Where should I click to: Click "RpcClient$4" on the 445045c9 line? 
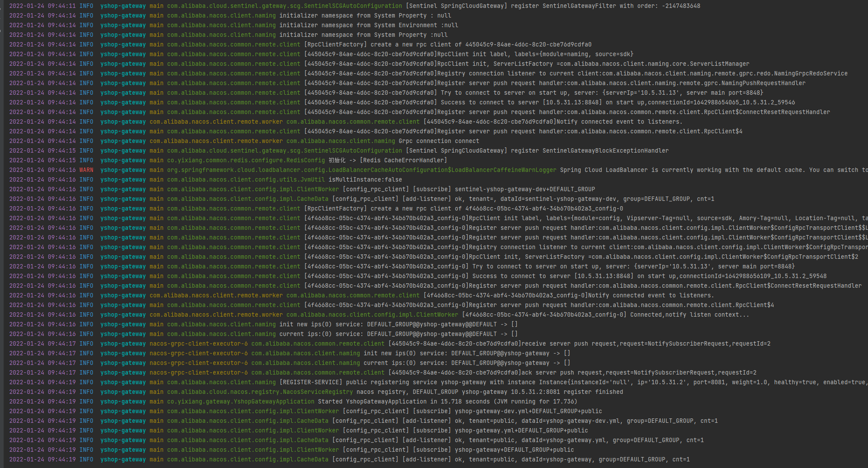point(723,131)
